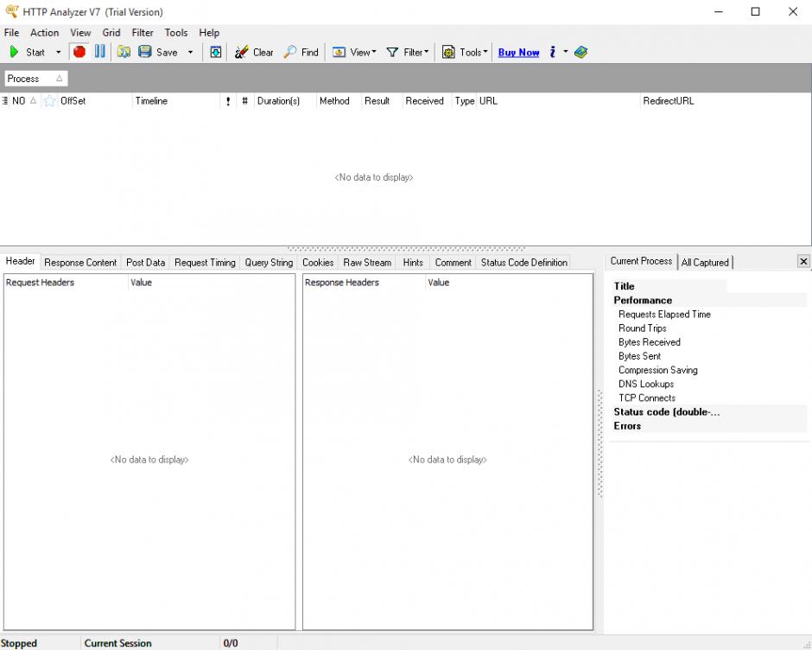The height and width of the screenshot is (650, 812).
Task: Open the Filter menu in menu bar
Action: [x=143, y=33]
